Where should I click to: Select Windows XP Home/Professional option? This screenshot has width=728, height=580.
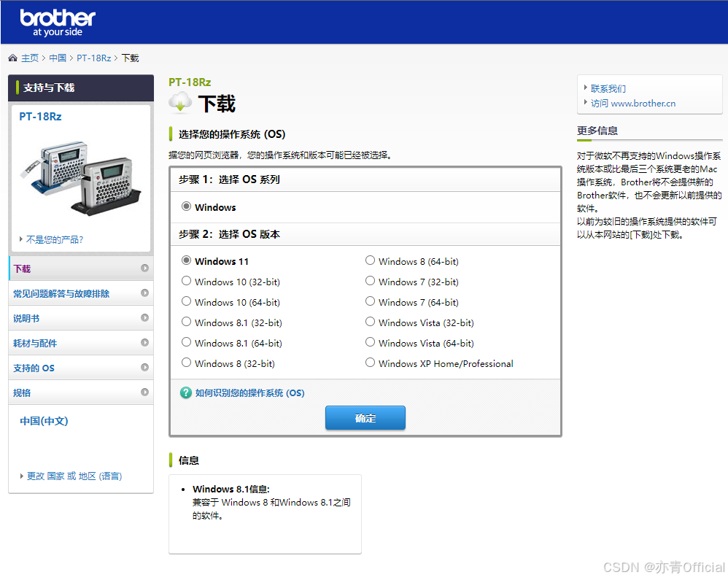tap(370, 363)
